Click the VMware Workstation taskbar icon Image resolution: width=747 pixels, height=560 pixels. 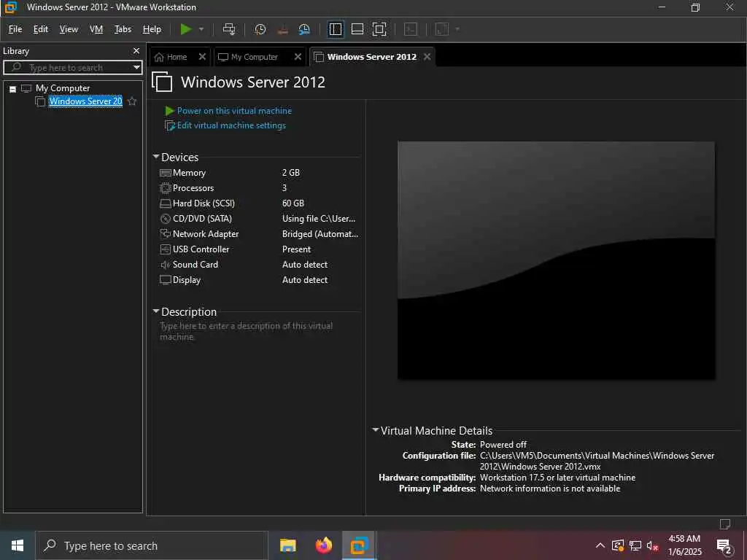point(360,545)
